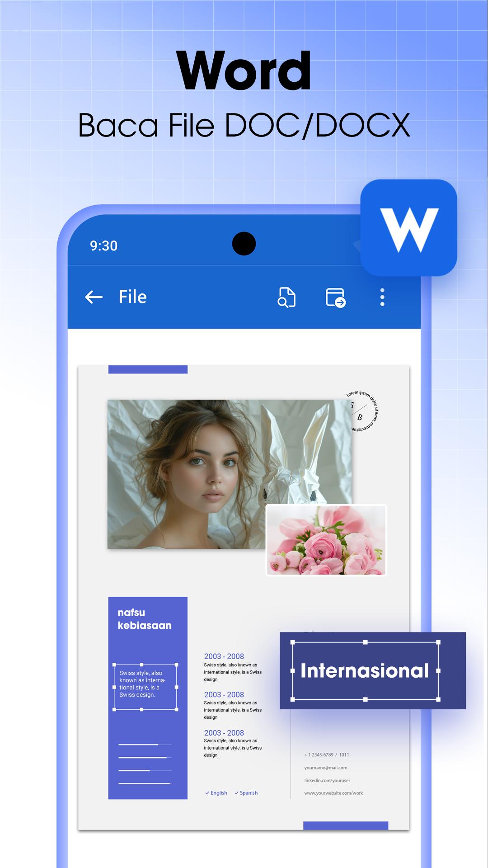
Task: Open the www.yourwebsite.com/work link
Action: point(333,793)
